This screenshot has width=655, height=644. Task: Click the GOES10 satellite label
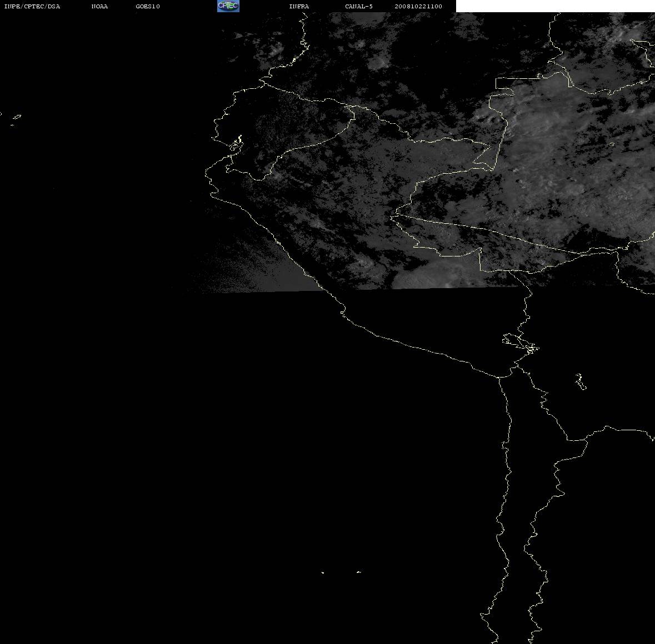(x=148, y=6)
